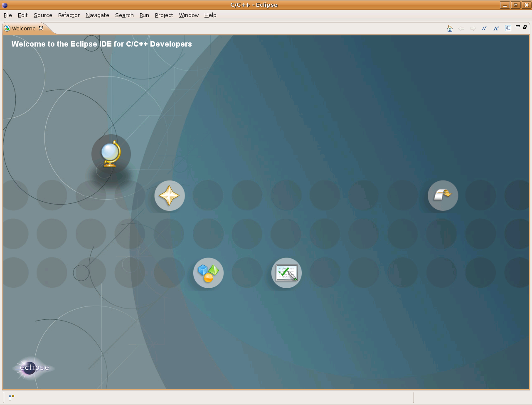Click the Eclipse window menu icon in title bar
This screenshot has height=405, width=532.
pos(5,5)
